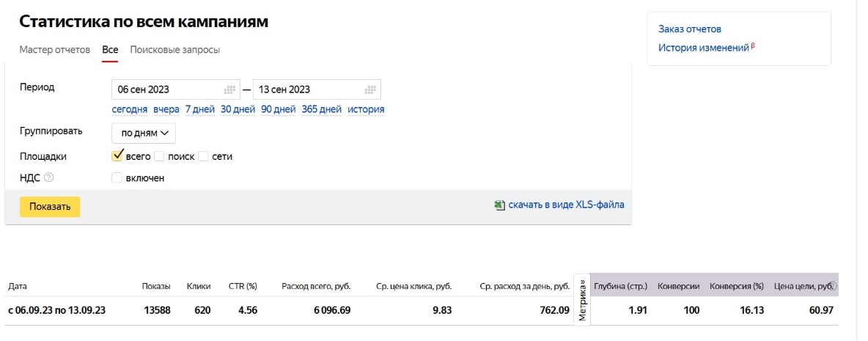
Task: Click the yellow Показать button
Action: [51, 207]
